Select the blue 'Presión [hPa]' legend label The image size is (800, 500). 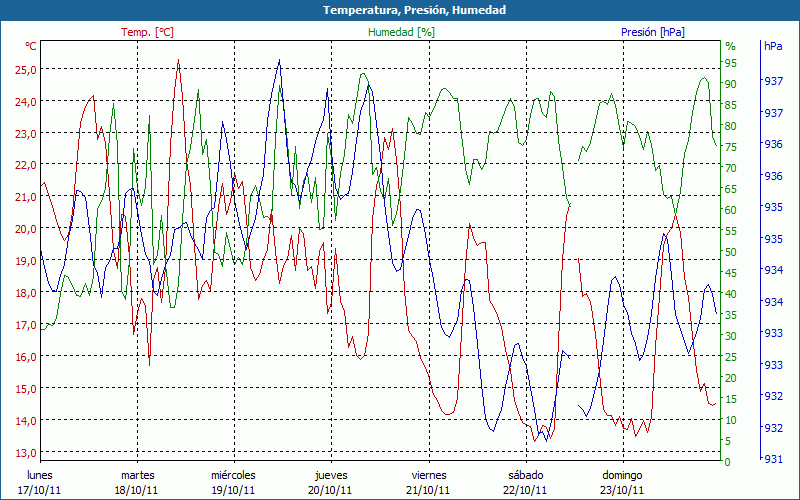(653, 32)
